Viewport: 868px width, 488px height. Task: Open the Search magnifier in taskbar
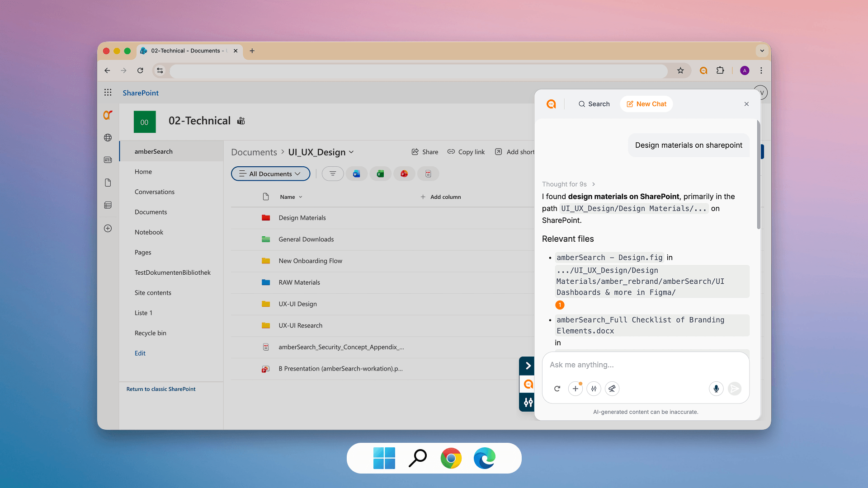click(x=418, y=458)
